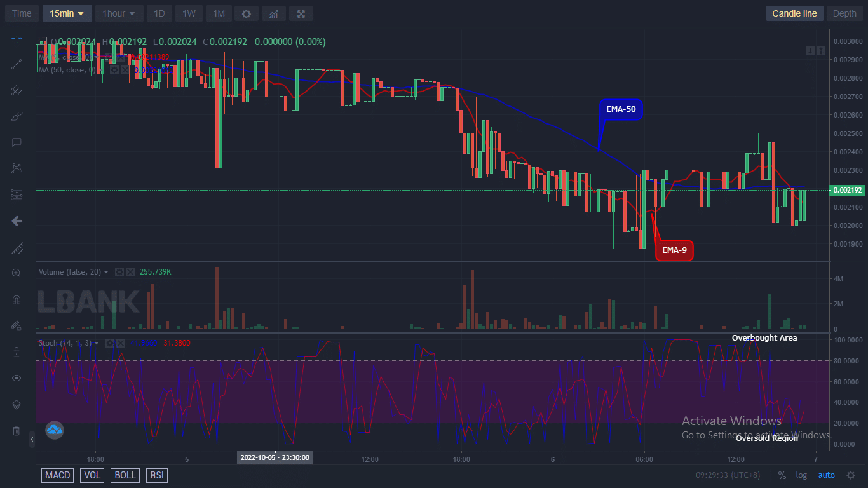Toggle the BOLL indicator
The height and width of the screenshot is (488, 868).
coord(126,475)
